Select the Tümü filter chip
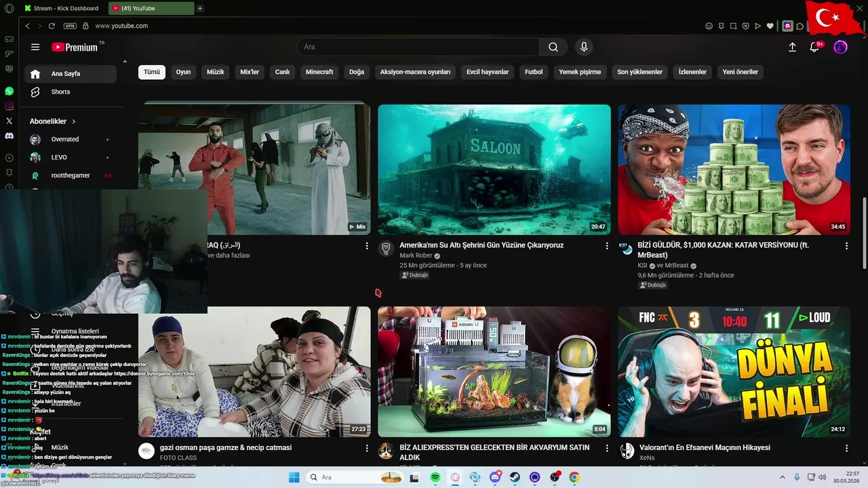Screen dimensions: 868x488 pos(152,72)
